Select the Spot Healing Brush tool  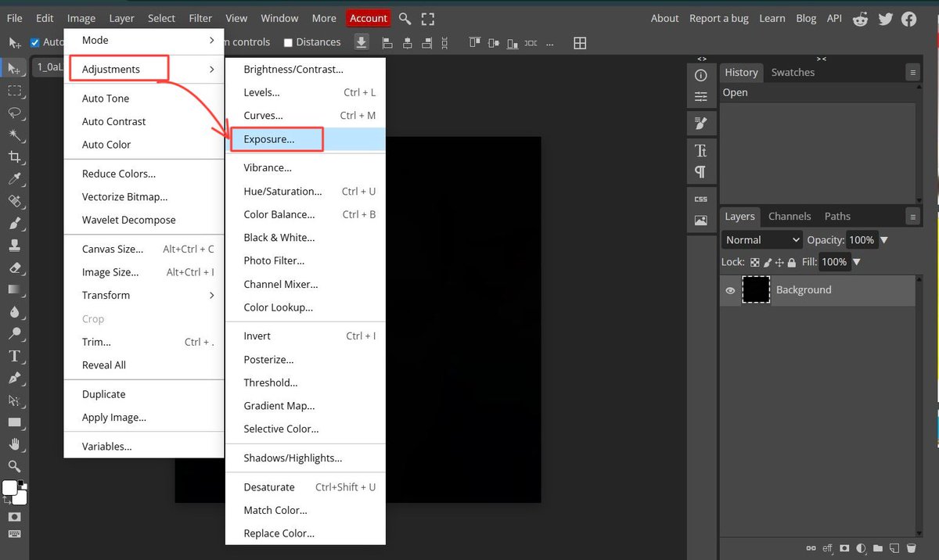pos(14,201)
